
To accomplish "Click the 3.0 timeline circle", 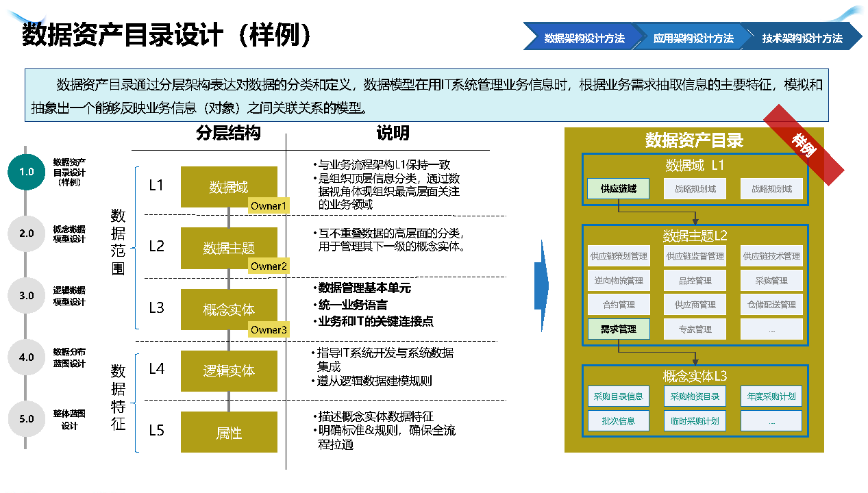I will tap(27, 296).
